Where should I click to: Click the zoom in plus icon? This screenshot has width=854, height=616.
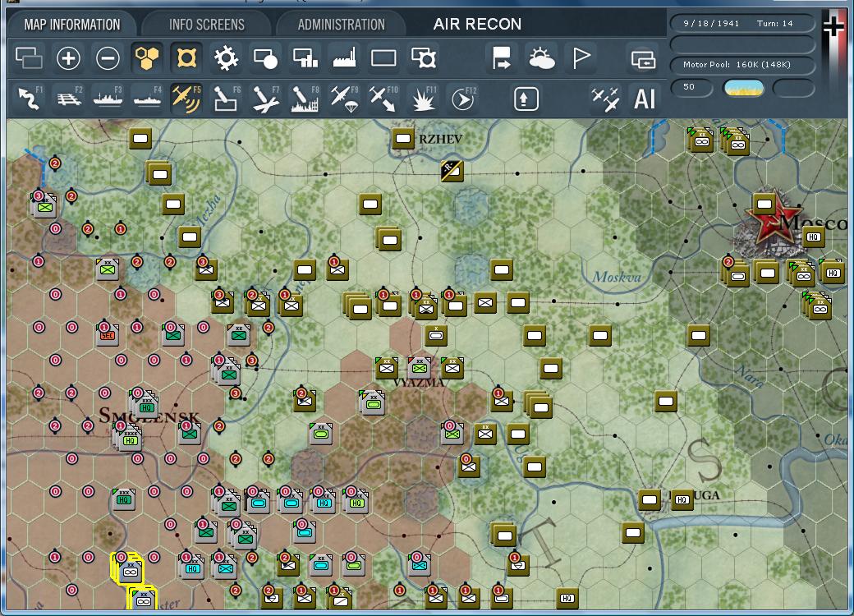click(x=68, y=57)
